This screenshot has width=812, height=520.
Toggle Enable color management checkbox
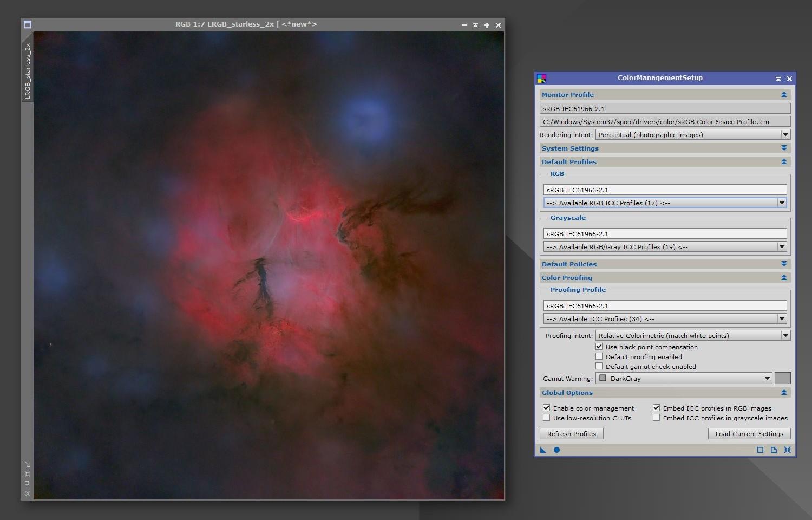(x=547, y=408)
